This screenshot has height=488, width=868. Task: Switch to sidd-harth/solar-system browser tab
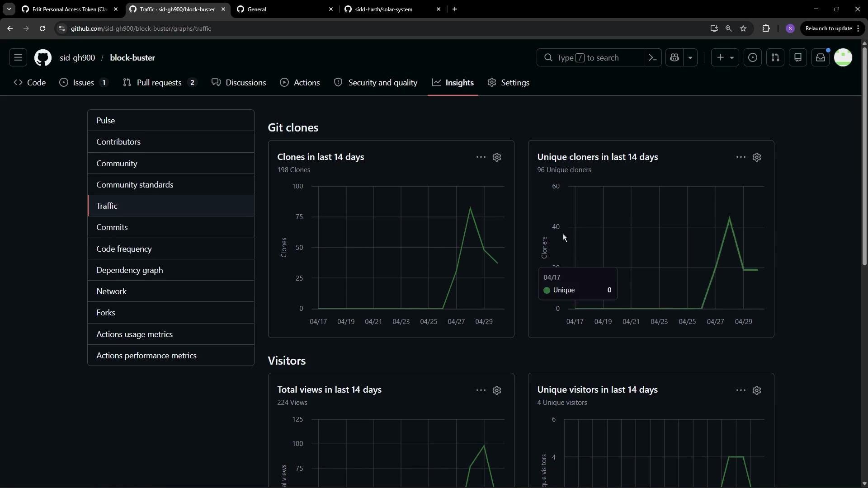pyautogui.click(x=392, y=9)
